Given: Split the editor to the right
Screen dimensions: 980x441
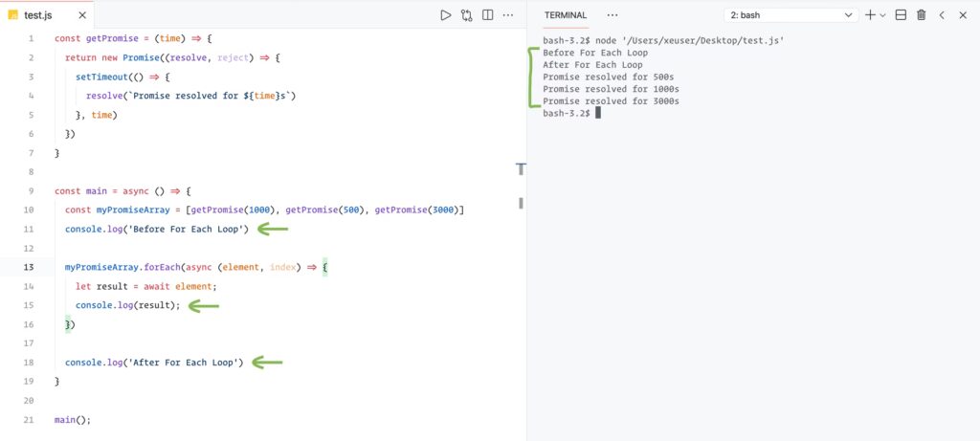Looking at the screenshot, I should point(488,15).
